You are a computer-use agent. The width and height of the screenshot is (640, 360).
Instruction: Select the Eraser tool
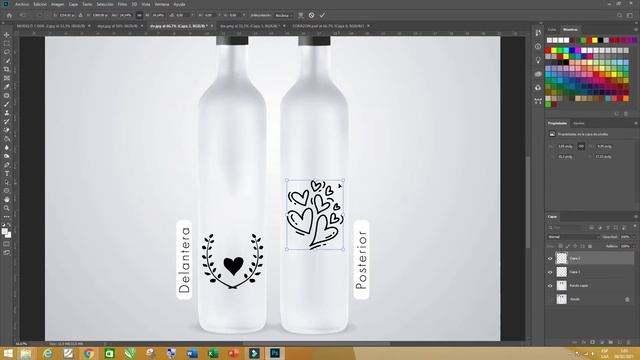[x=7, y=130]
